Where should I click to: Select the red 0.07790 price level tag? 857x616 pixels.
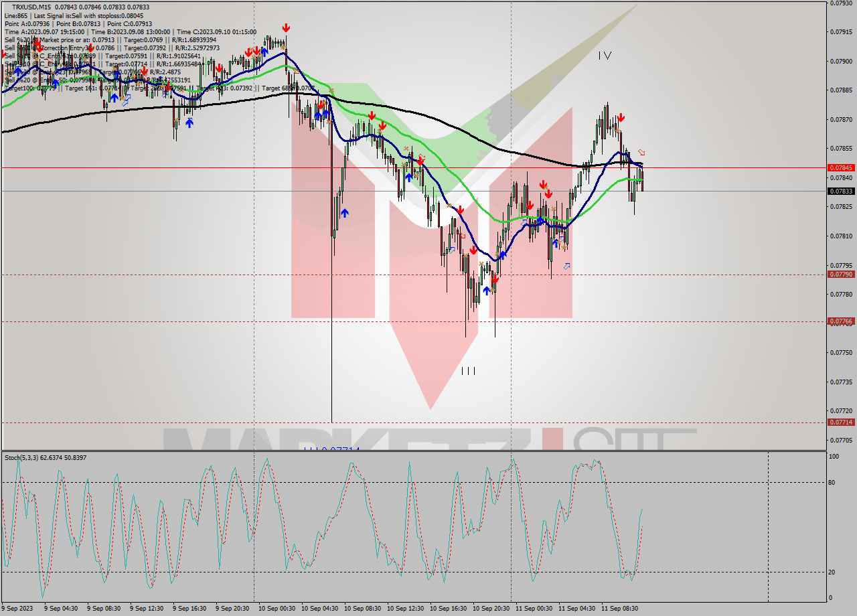pyautogui.click(x=841, y=274)
